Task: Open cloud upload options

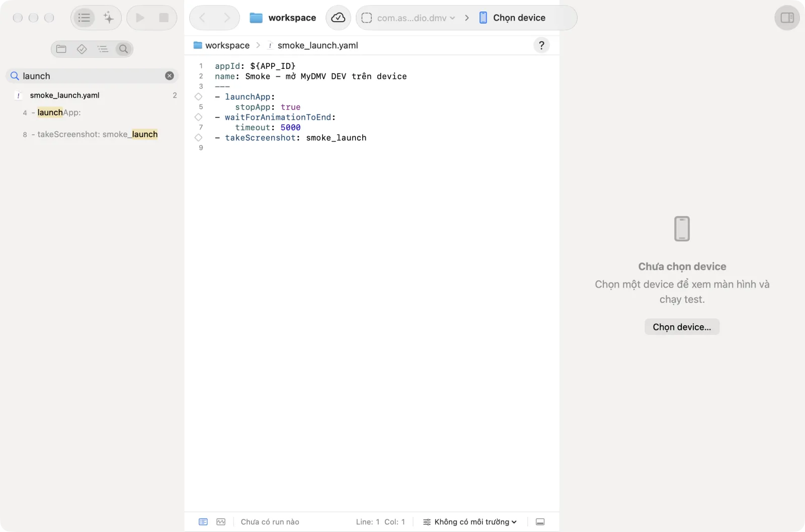Action: [x=338, y=18]
